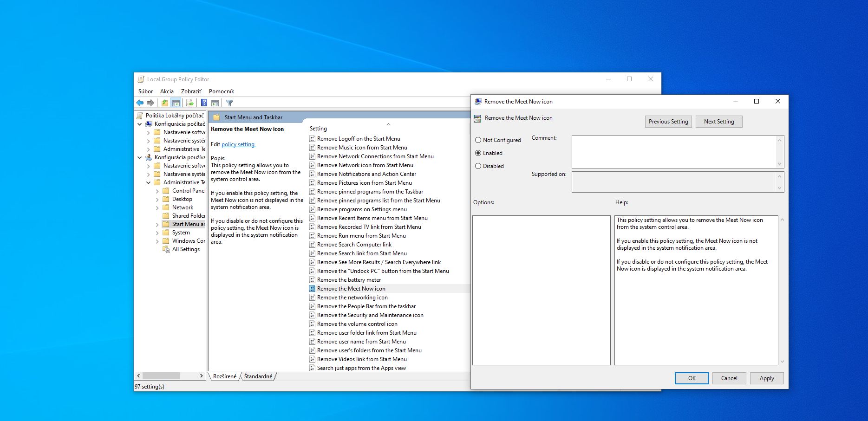868x421 pixels.
Task: Click the Control Panel folder icon
Action: point(166,191)
